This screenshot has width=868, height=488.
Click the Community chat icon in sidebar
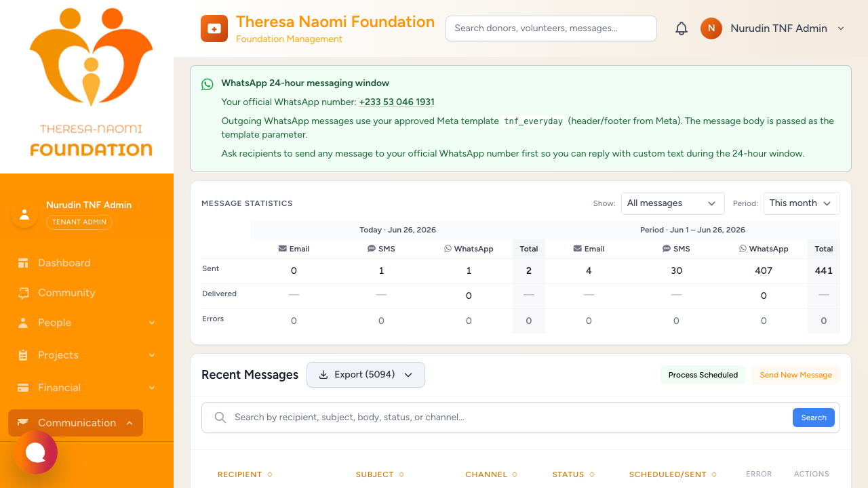[24, 293]
